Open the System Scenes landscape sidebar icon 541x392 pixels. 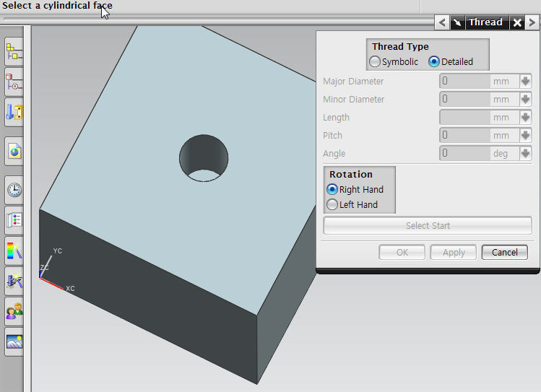tap(14, 341)
